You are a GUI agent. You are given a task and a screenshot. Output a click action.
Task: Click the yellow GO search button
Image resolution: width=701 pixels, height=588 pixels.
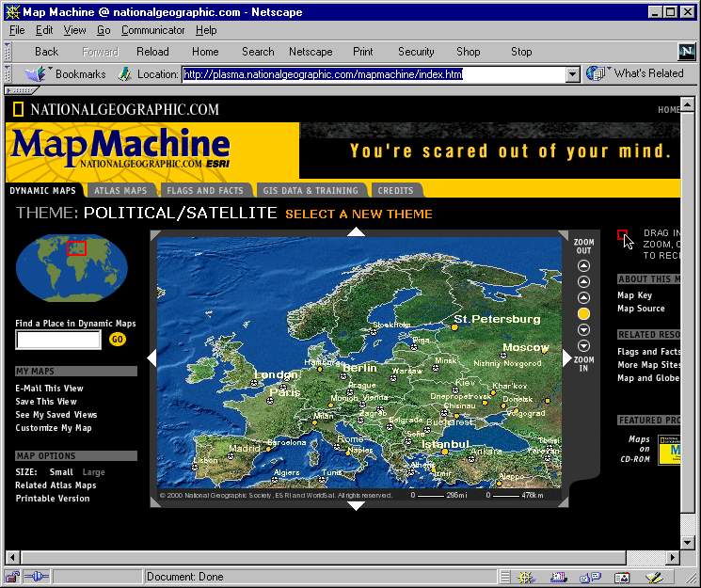tap(117, 340)
